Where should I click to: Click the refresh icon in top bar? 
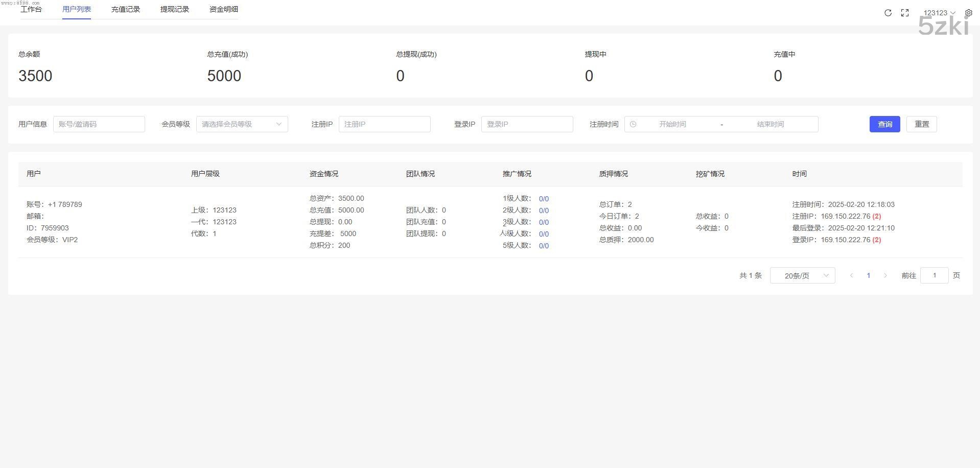pos(888,13)
